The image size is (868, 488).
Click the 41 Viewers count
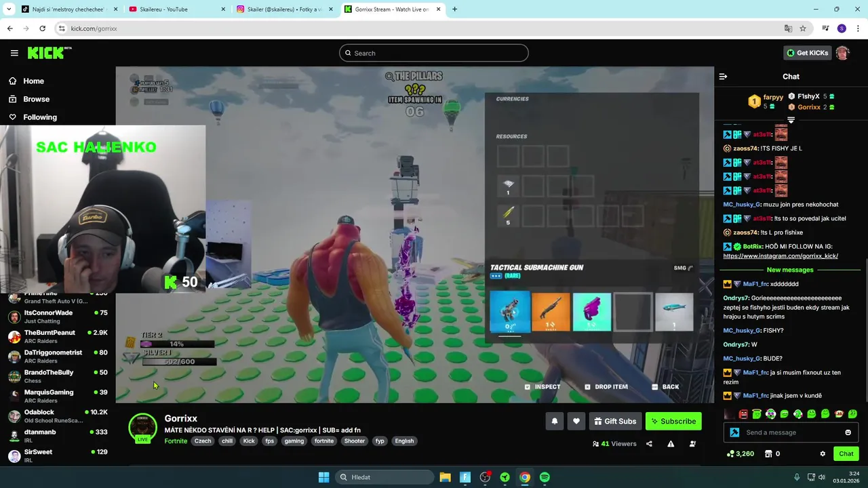pyautogui.click(x=614, y=444)
